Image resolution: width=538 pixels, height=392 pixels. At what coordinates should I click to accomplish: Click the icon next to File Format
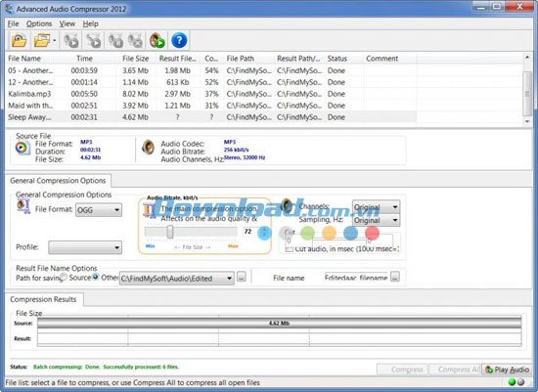tap(23, 206)
